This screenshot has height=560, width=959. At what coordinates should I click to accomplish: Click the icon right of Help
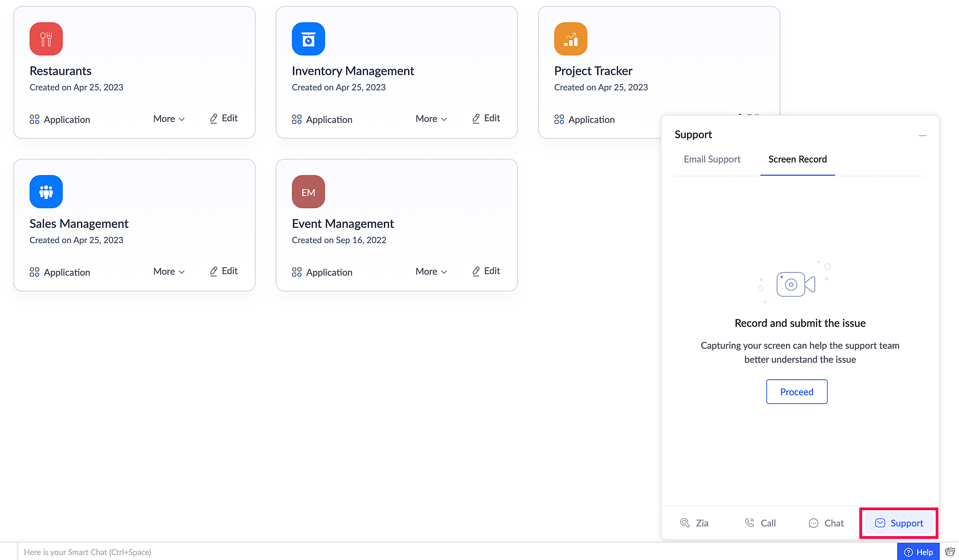[x=950, y=552]
